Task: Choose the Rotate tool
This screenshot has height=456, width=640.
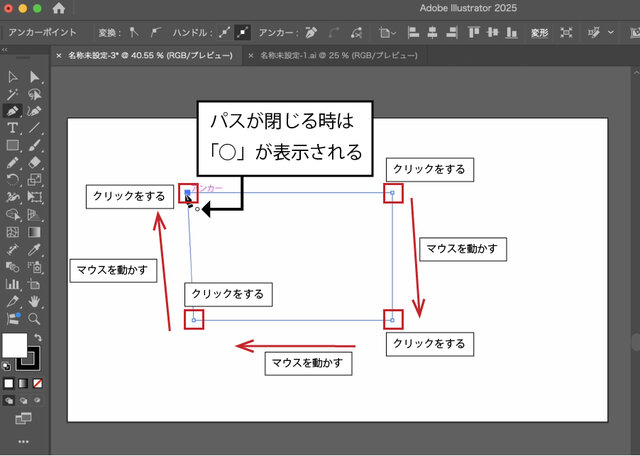Action: pyautogui.click(x=13, y=180)
